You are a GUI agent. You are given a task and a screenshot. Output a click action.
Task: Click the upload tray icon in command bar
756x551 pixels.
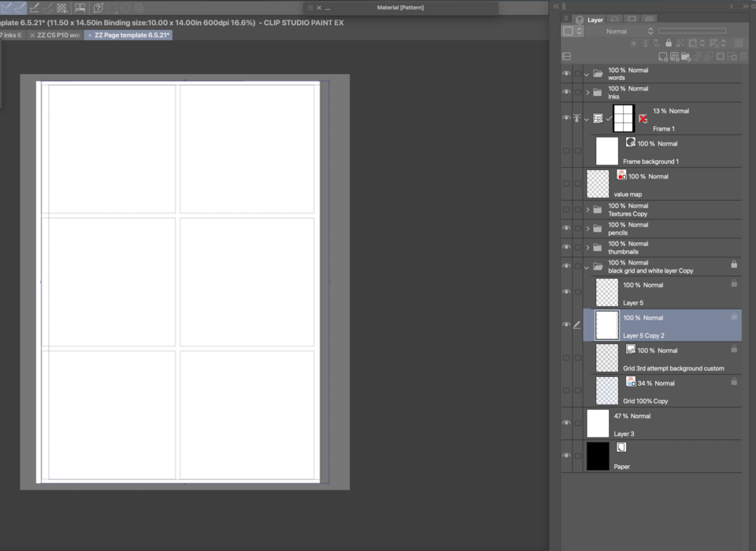point(80,8)
